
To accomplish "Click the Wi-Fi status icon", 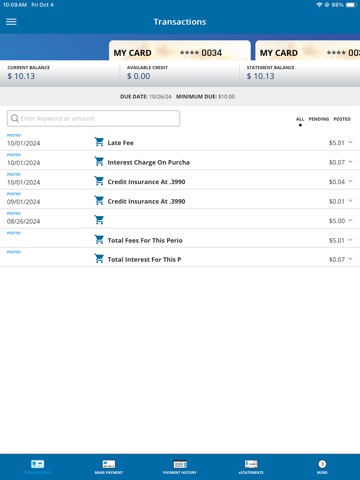I will (x=319, y=5).
